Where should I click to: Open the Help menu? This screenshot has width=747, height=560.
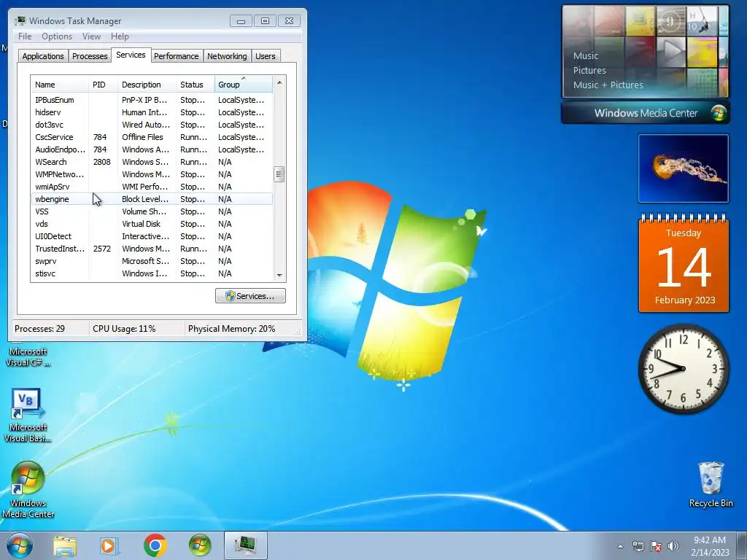click(120, 36)
